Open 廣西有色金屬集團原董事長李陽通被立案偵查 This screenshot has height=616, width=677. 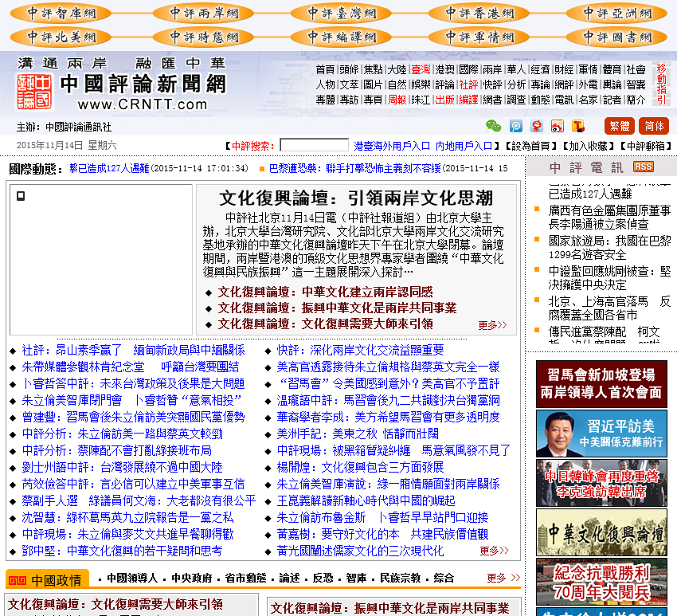coord(609,218)
